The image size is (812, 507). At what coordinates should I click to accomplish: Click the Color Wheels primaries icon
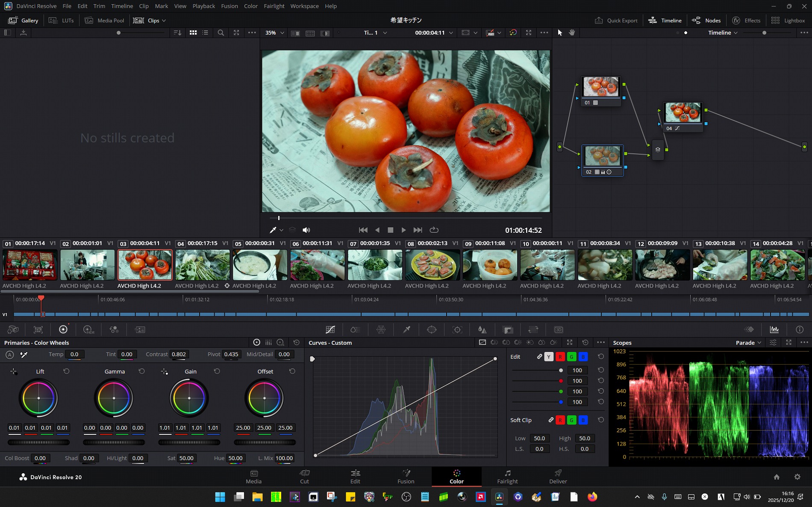tap(63, 330)
